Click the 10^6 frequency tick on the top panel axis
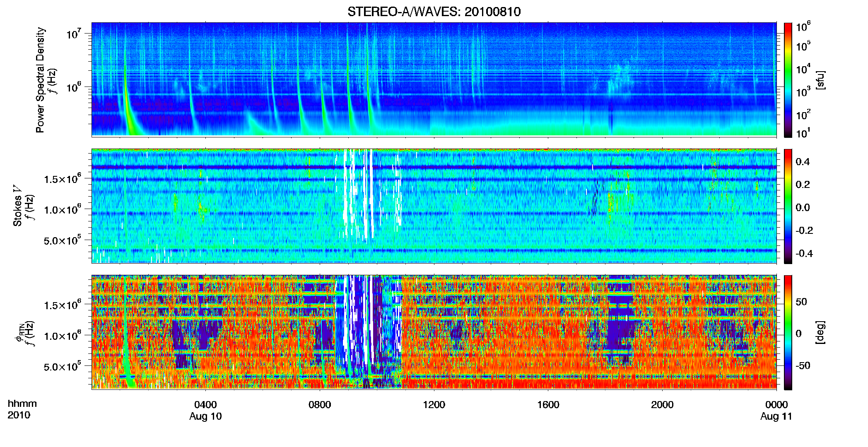This screenshot has width=868, height=447. pyautogui.click(x=74, y=87)
